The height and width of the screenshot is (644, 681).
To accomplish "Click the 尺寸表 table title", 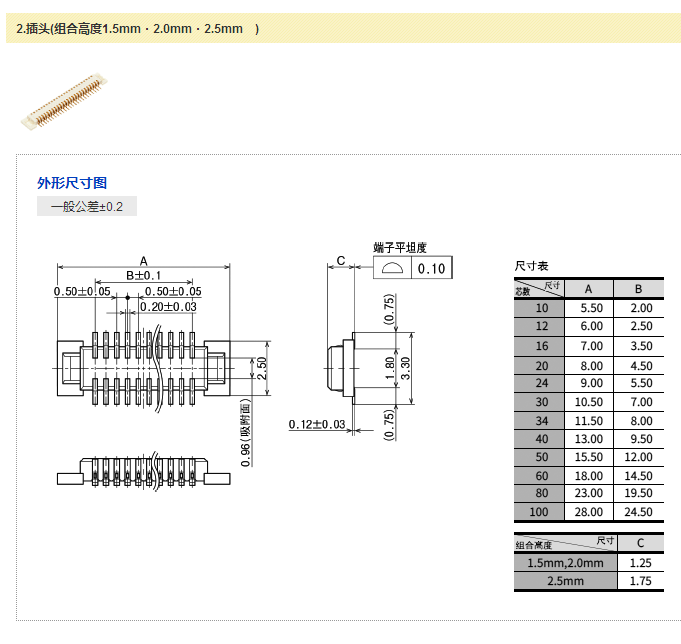I will point(531,266).
